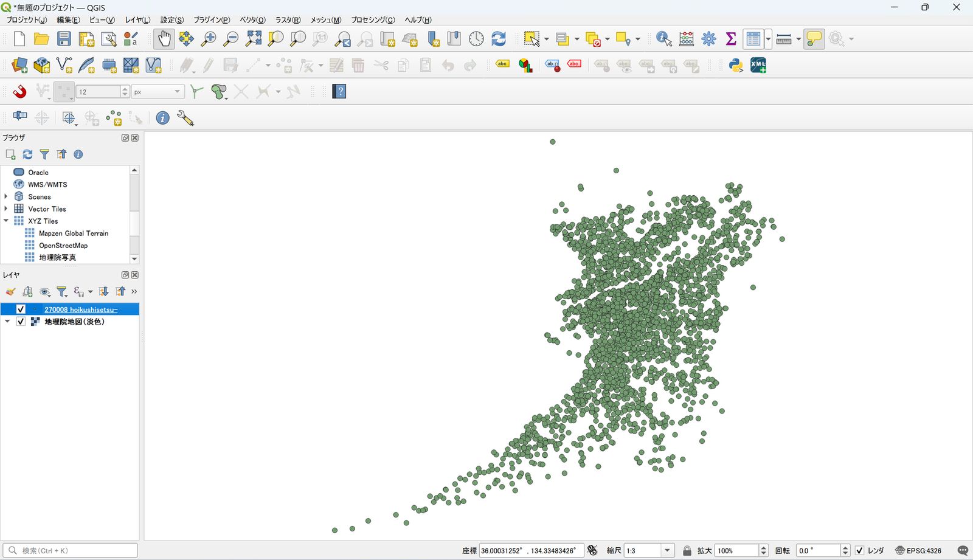
Task: Open a project using the folder icon
Action: coord(41,39)
